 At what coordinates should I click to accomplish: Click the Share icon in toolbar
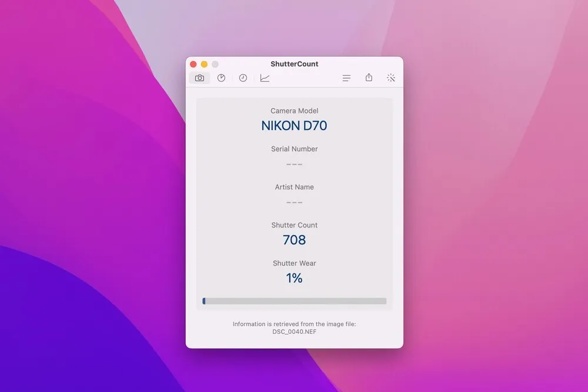coord(369,78)
